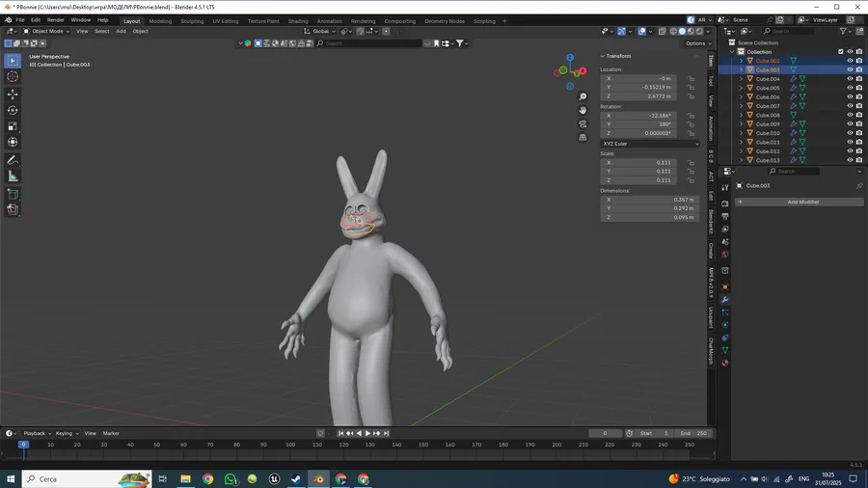
Task: Select solid viewport shading mode
Action: click(x=682, y=32)
